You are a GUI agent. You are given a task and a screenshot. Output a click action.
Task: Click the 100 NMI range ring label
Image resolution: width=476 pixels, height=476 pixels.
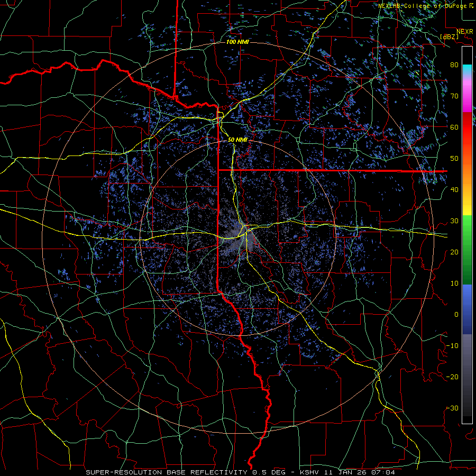click(x=237, y=42)
